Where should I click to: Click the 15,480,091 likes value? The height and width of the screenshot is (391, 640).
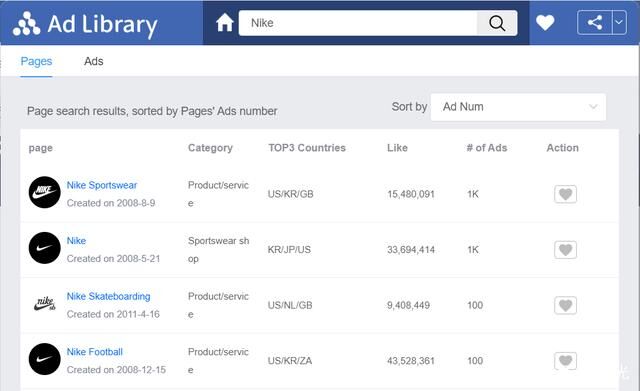(x=411, y=194)
